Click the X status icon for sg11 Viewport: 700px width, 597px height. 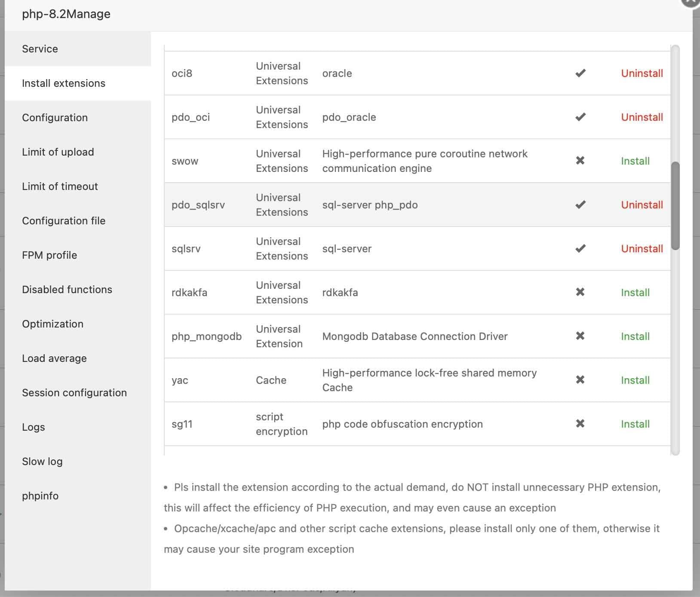[580, 424]
